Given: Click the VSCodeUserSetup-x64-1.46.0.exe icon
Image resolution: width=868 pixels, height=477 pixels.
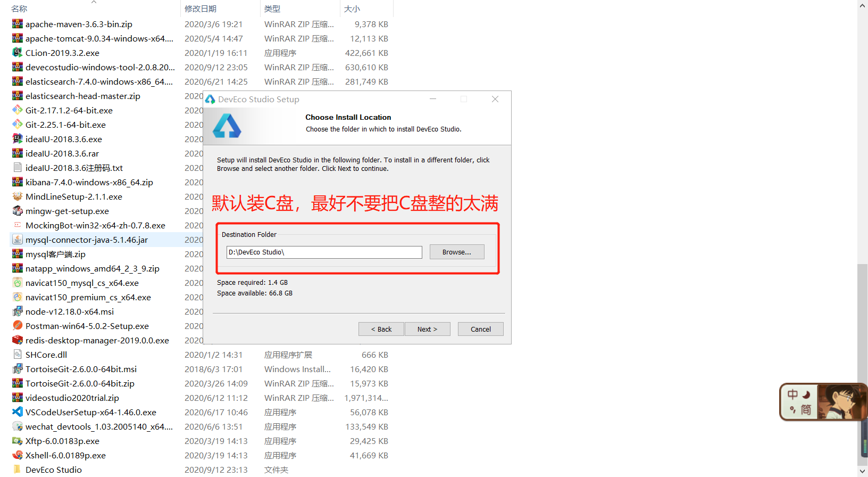Looking at the screenshot, I should pyautogui.click(x=18, y=412).
